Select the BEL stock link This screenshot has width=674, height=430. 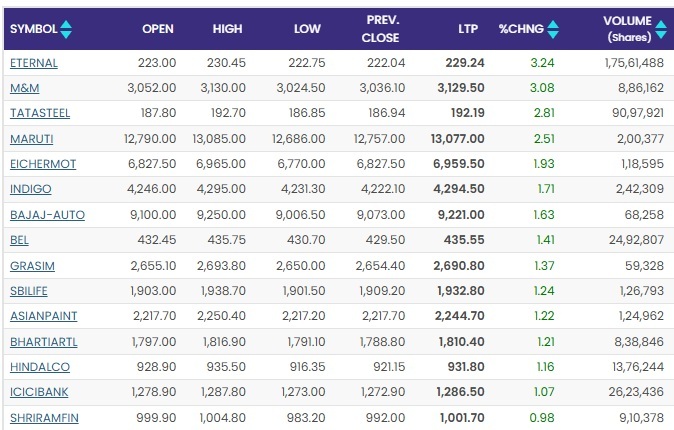19,240
